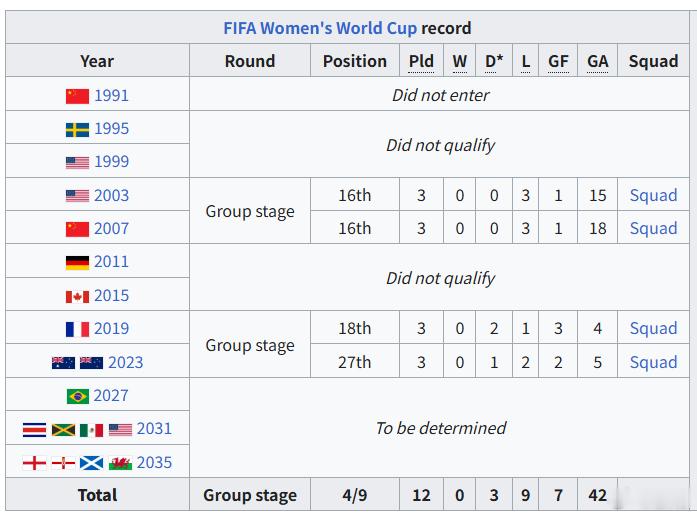Image resolution: width=697 pixels, height=517 pixels.
Task: Click the Brazil flag icon beside 2027
Action: [x=78, y=396]
